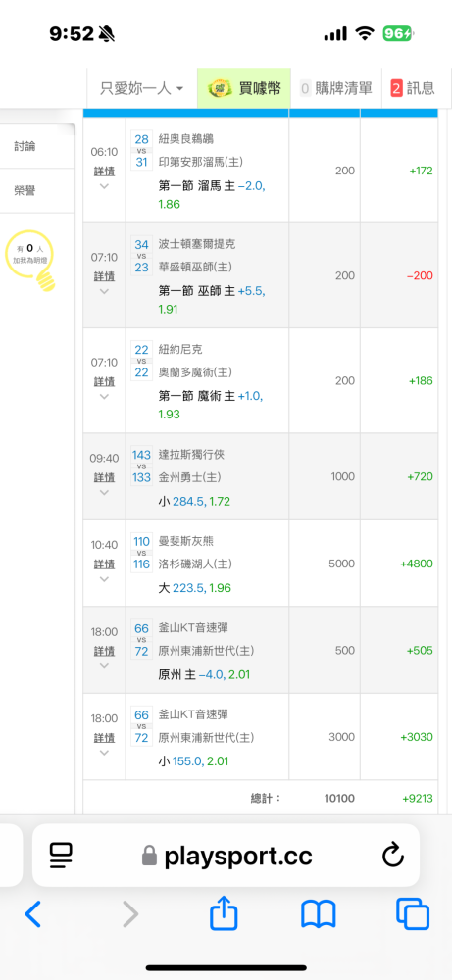Select the 討論 sidebar item
The height and width of the screenshot is (980, 452).
coord(25,146)
